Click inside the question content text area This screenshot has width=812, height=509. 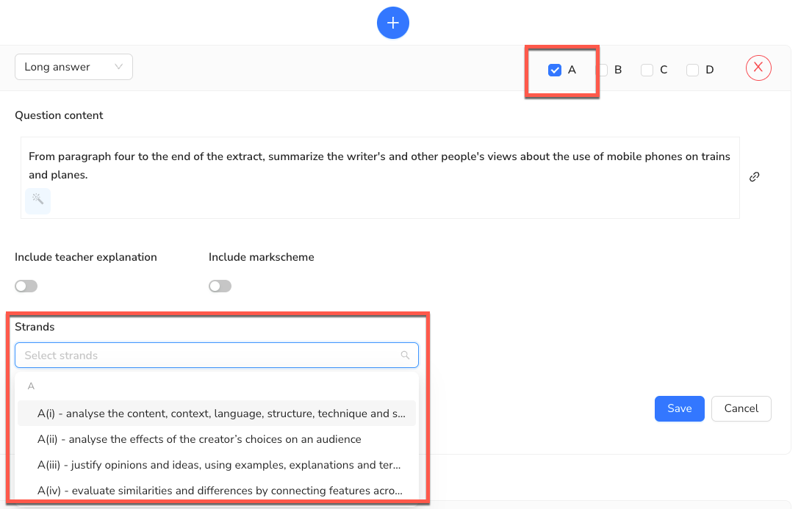point(379,166)
